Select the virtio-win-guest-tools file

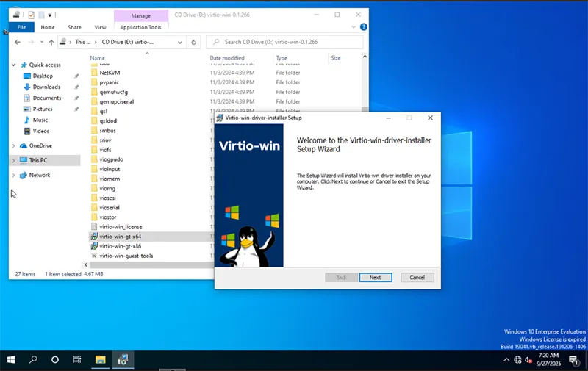(x=126, y=256)
